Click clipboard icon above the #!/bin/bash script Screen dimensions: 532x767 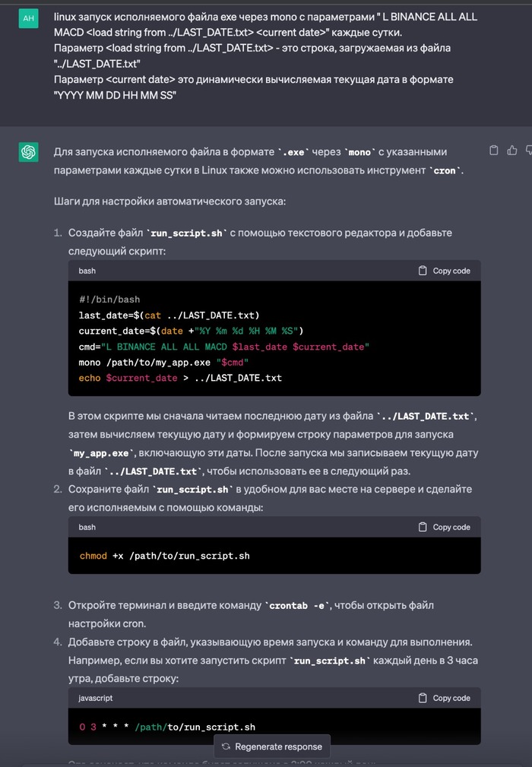click(x=423, y=271)
